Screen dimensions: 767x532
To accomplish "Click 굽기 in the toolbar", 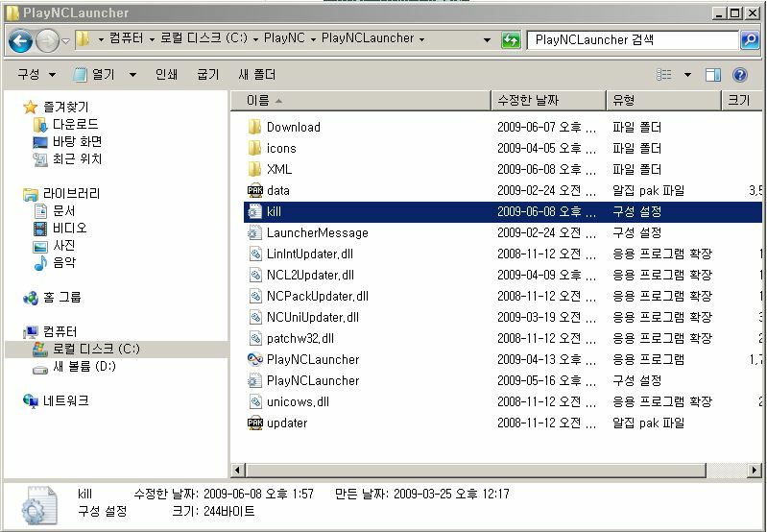I will pos(208,74).
